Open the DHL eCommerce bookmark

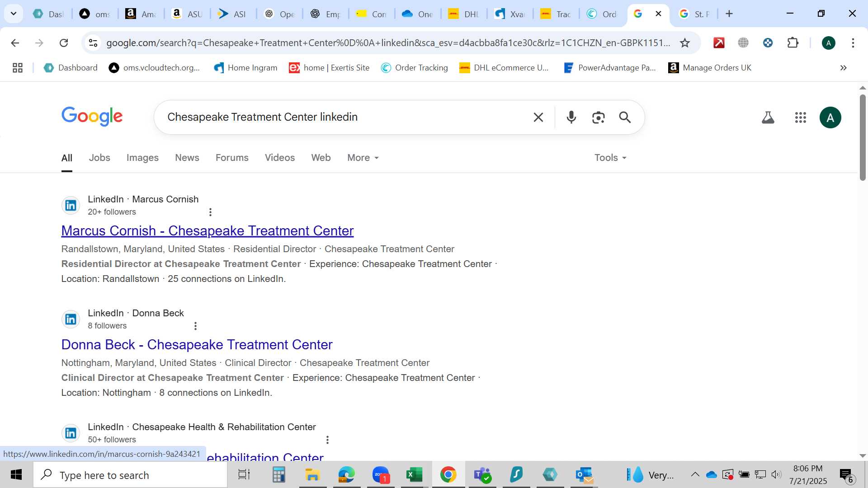tap(504, 68)
